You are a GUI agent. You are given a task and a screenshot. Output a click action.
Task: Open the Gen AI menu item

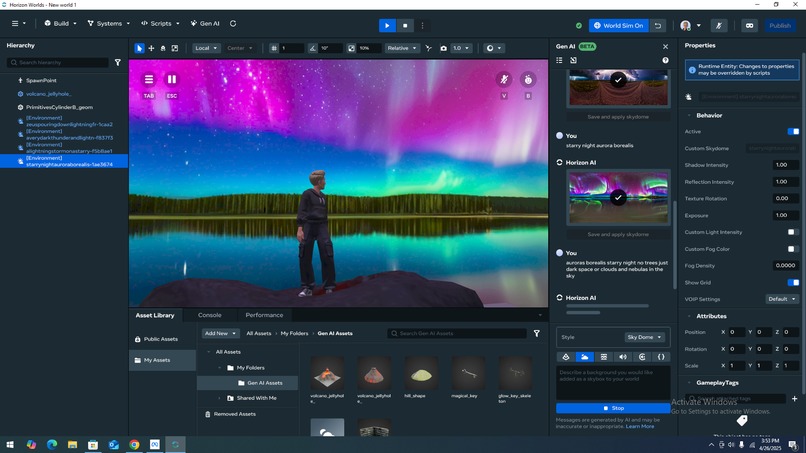(205, 24)
